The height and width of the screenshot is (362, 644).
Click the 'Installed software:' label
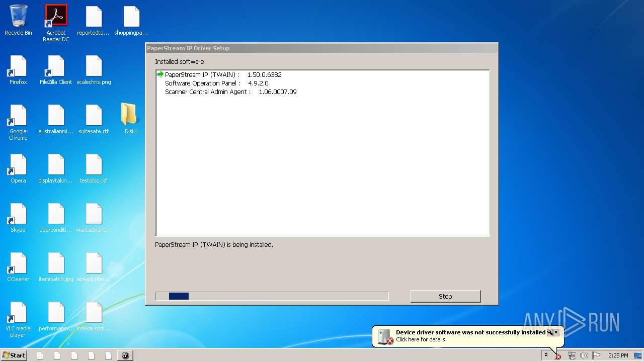[x=180, y=61]
